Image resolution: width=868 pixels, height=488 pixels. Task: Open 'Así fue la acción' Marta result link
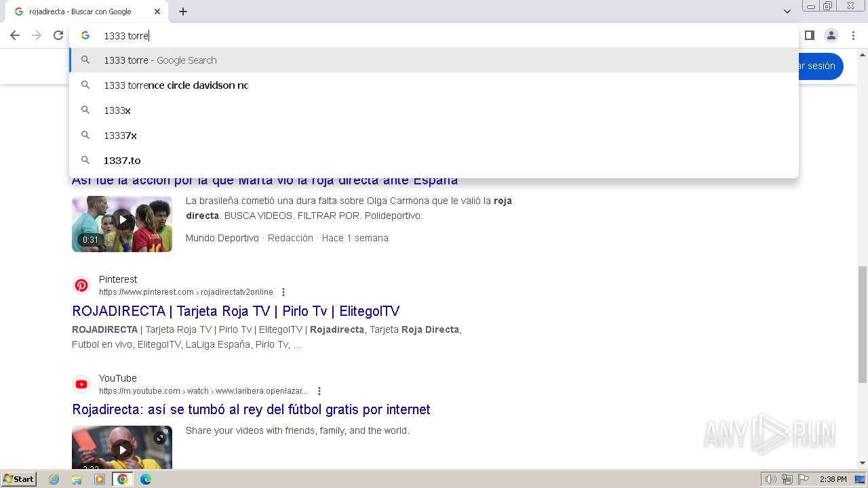(264, 181)
